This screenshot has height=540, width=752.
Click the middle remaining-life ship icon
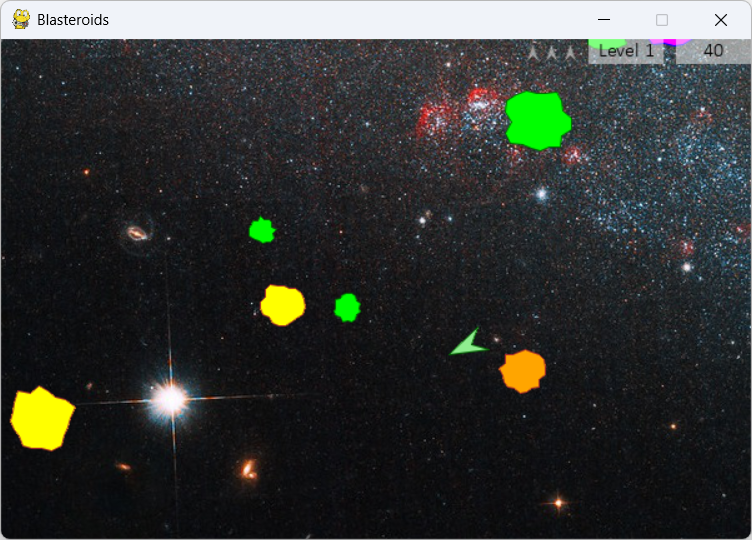click(x=552, y=52)
